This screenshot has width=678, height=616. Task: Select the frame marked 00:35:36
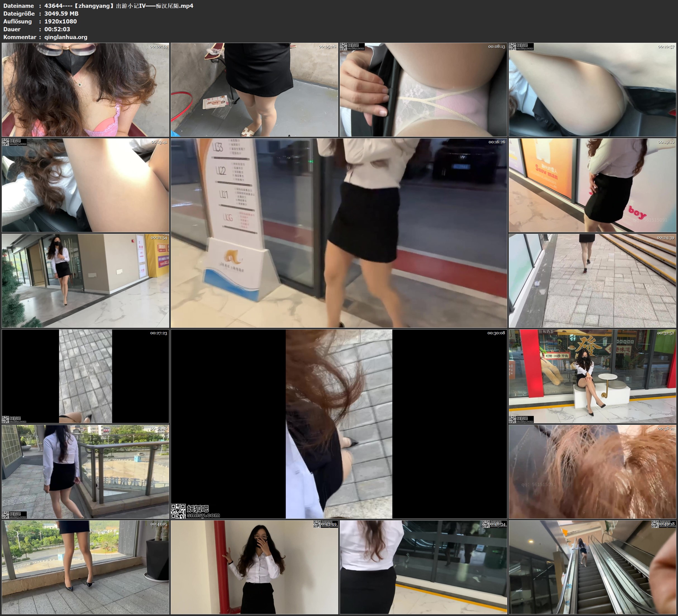tap(85, 471)
